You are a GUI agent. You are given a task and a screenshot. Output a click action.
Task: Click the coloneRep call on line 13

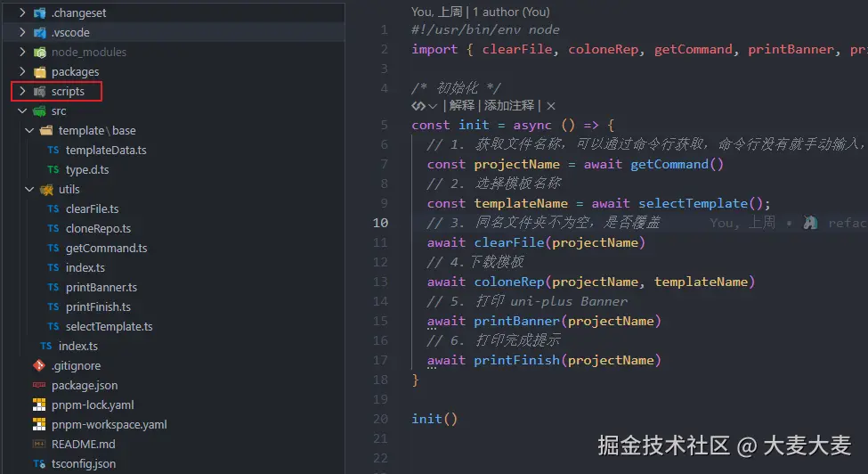click(508, 282)
